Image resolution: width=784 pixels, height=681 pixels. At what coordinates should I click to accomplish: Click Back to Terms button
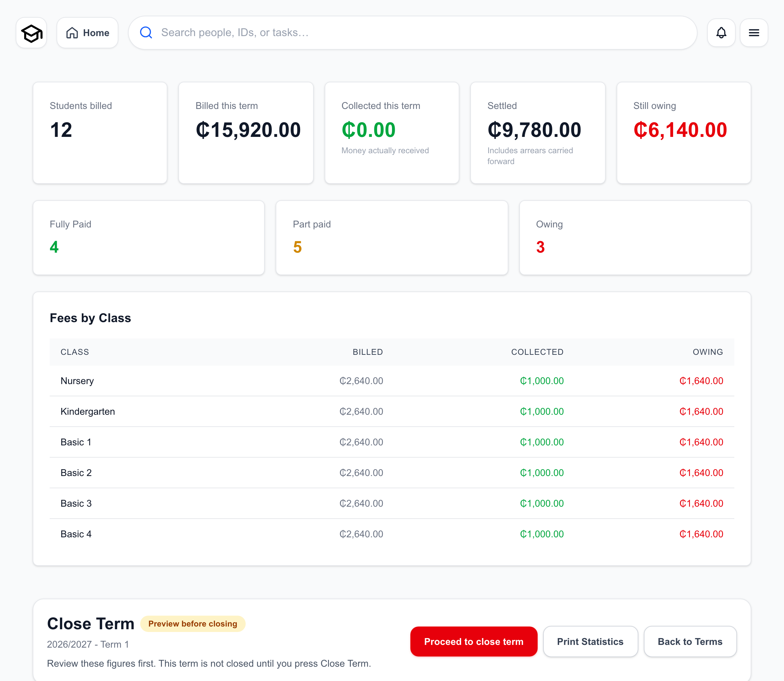point(690,642)
